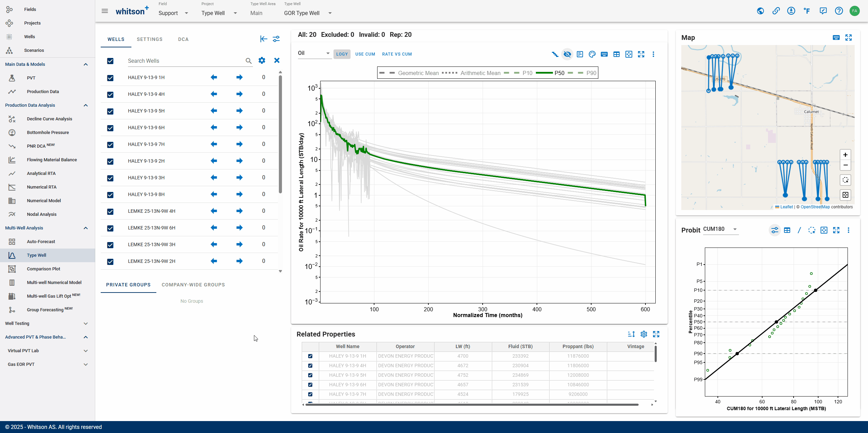Toggle the °F temperature units icon
Viewport: 868px width, 433px height.
coord(807,11)
